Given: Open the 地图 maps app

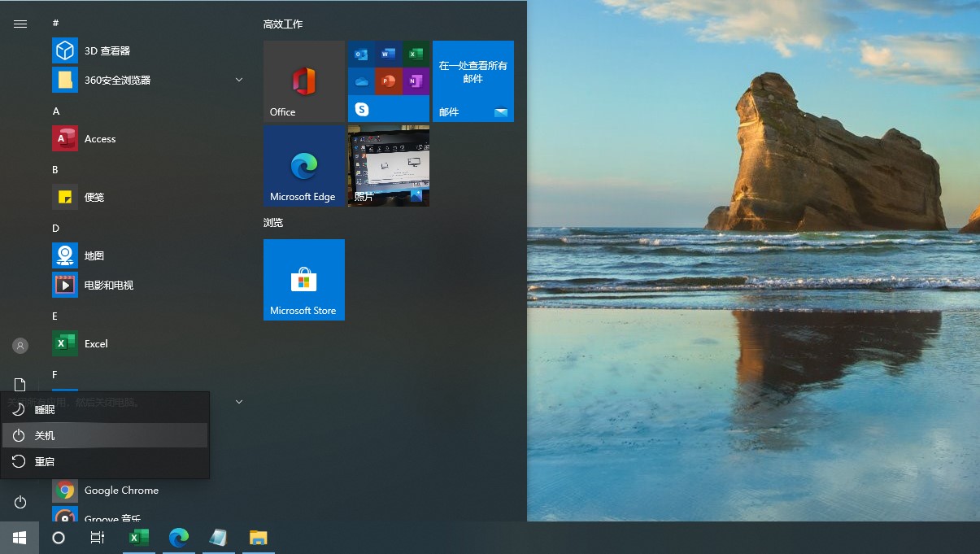Looking at the screenshot, I should [146, 255].
